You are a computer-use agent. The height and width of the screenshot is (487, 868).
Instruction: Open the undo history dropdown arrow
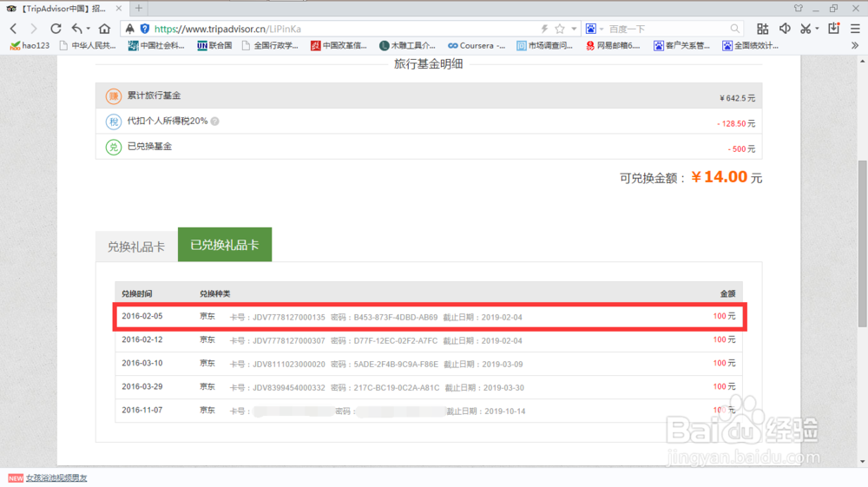[88, 29]
